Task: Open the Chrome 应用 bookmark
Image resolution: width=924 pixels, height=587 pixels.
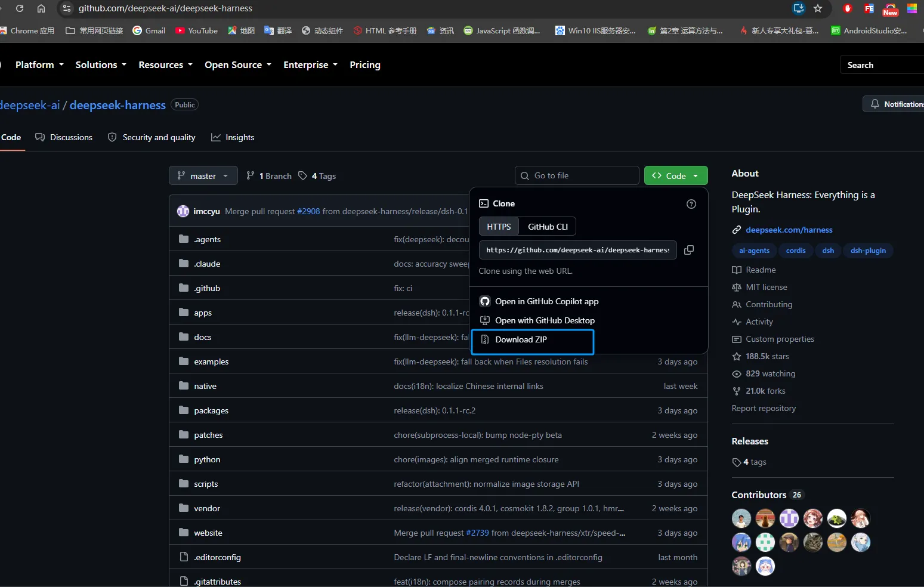Action: pyautogui.click(x=27, y=30)
